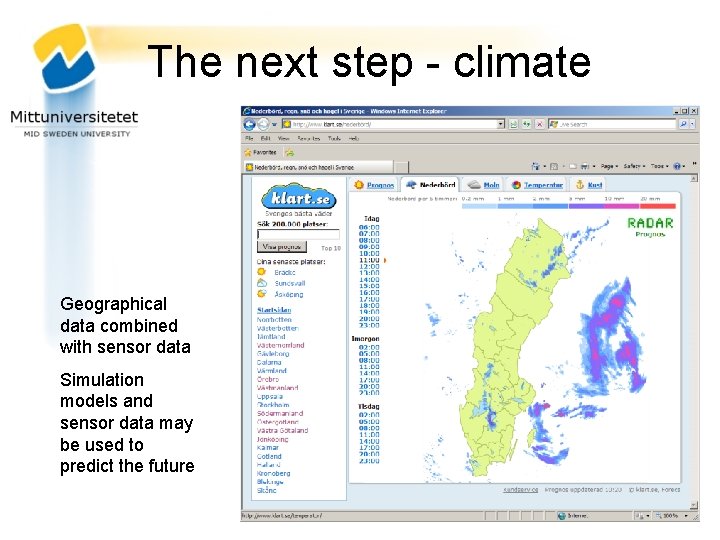This screenshot has width=720, height=540.
Task: Click the browser Forward arrow
Action: (263, 124)
